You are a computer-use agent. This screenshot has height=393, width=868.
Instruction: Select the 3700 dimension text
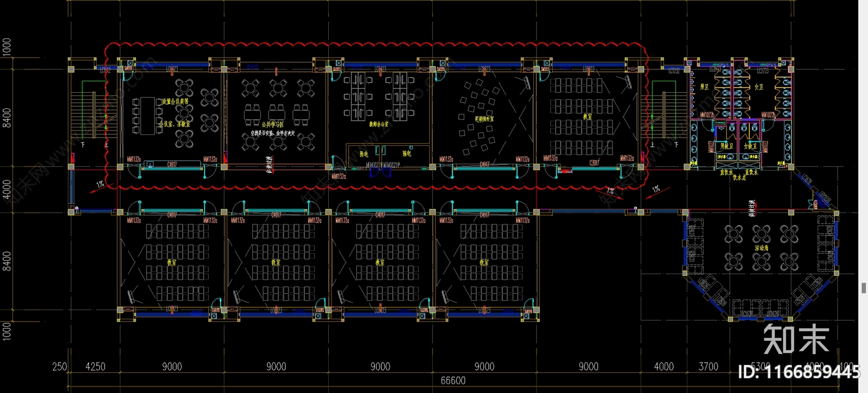(x=708, y=367)
